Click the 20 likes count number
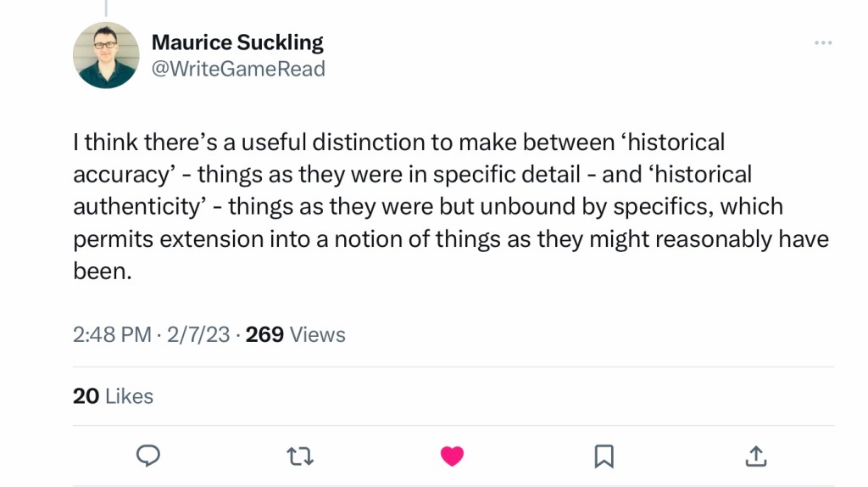Viewport: 868px width, 487px height. [86, 396]
